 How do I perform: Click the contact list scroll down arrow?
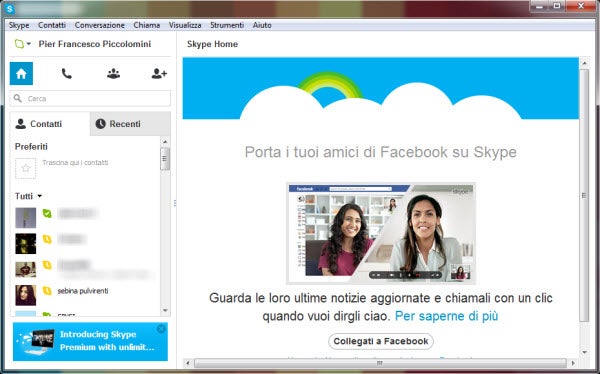click(165, 310)
